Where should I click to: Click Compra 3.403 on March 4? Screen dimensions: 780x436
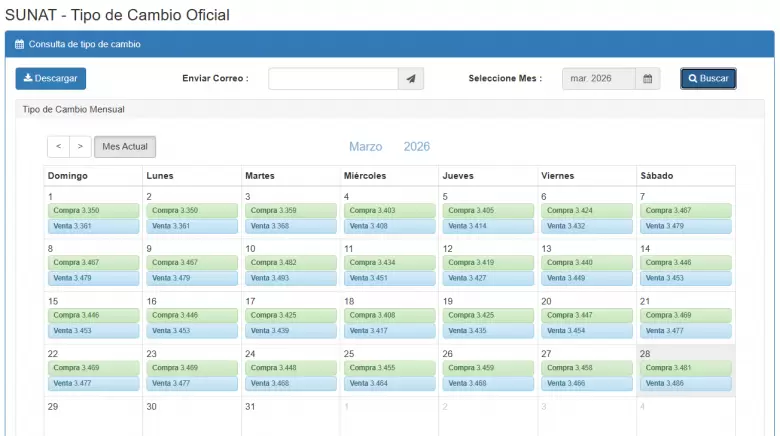(389, 211)
